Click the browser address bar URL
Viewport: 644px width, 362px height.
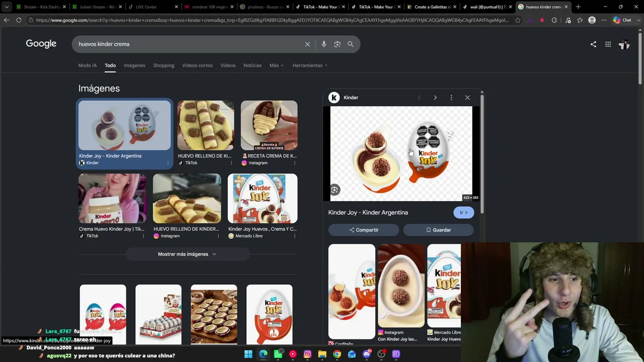(x=272, y=20)
